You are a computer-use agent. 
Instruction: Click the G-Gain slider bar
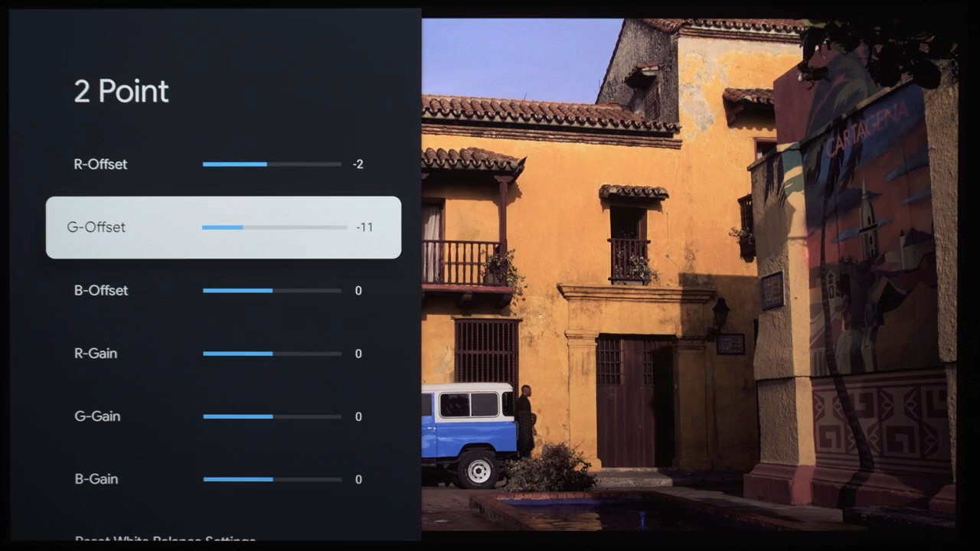272,416
